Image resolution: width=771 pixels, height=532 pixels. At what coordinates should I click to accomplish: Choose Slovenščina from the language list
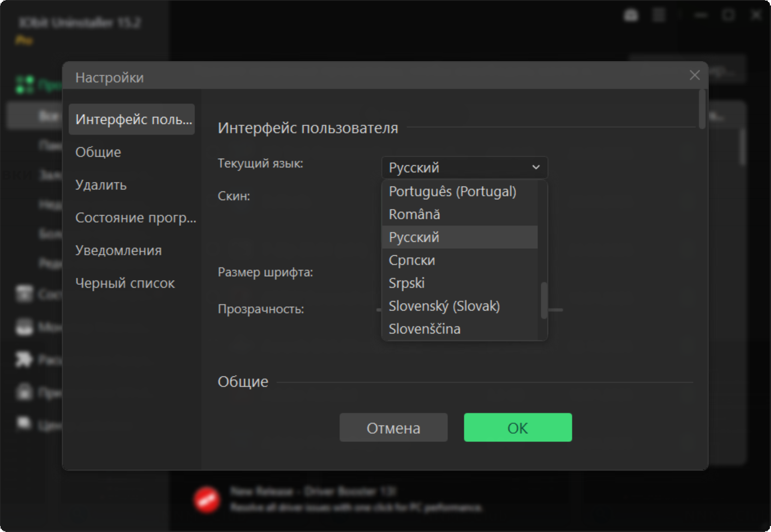point(425,329)
